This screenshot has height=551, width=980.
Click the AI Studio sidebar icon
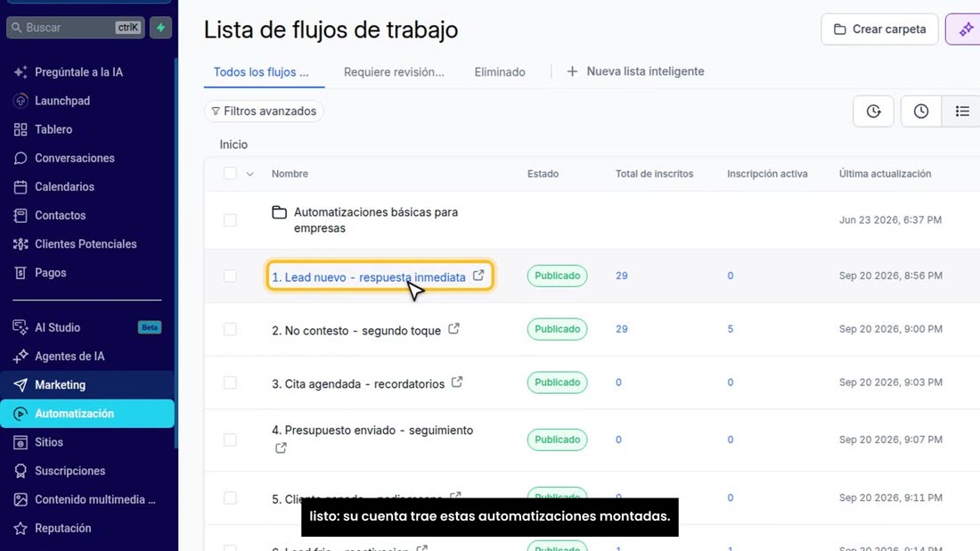click(20, 327)
